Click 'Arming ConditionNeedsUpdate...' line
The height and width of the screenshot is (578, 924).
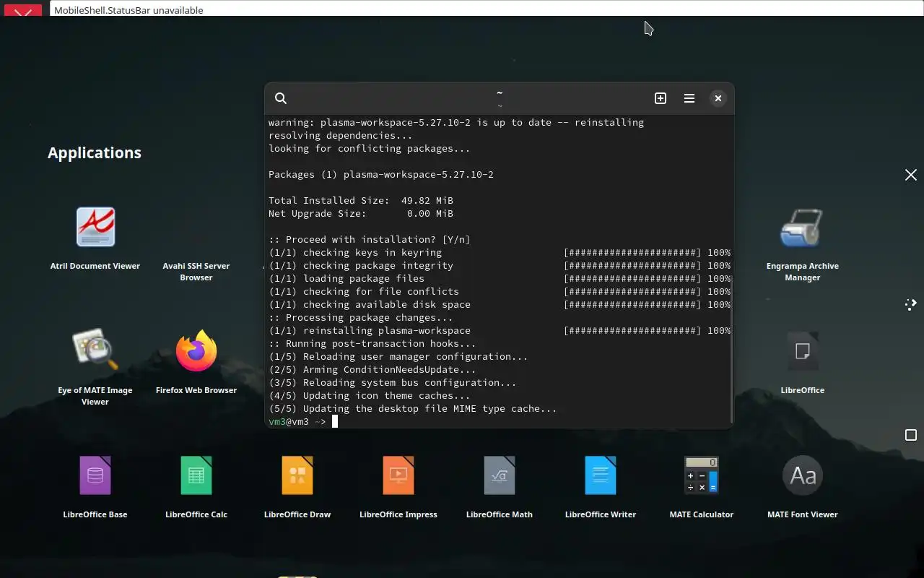372,370
